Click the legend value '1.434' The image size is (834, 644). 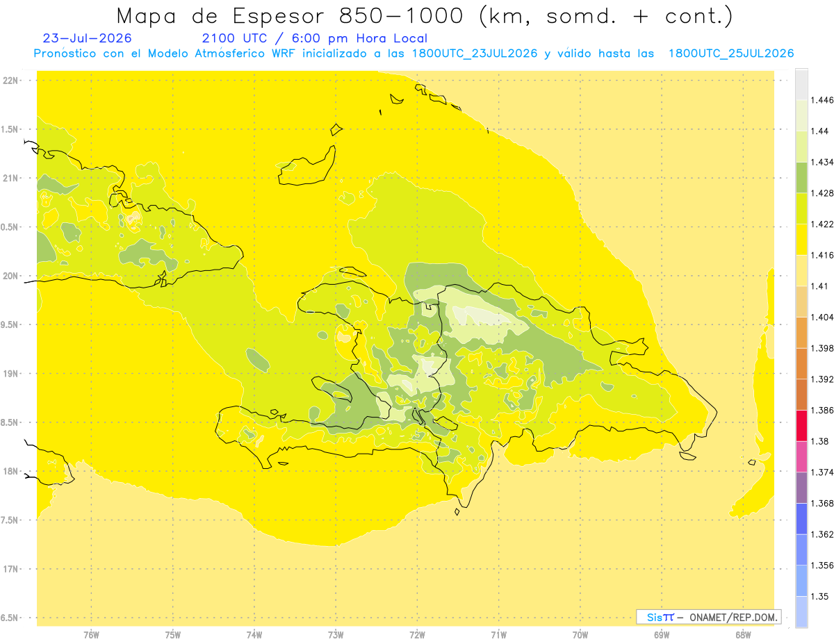point(822,162)
